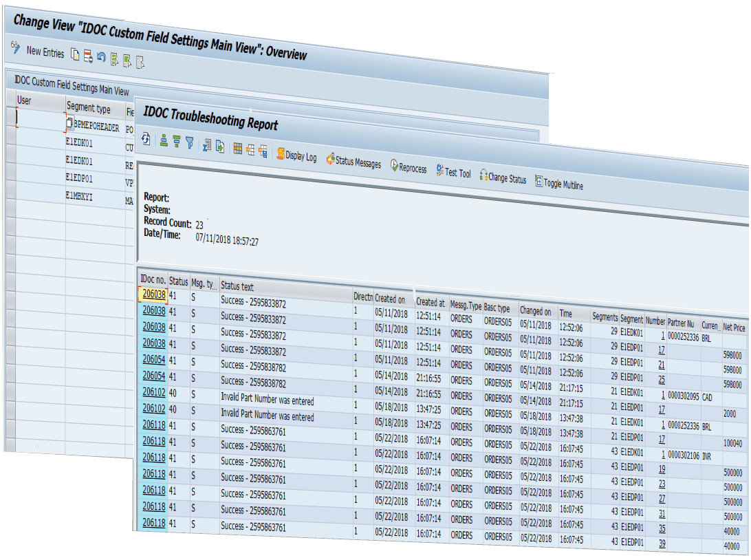The image size is (751, 560).
Task: Click the Toggle Multiline button
Action: [559, 184]
